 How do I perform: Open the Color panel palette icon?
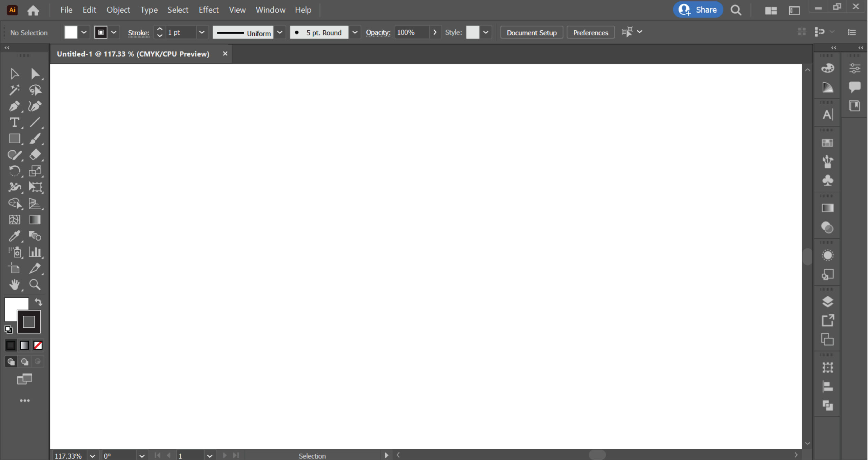[x=828, y=68]
